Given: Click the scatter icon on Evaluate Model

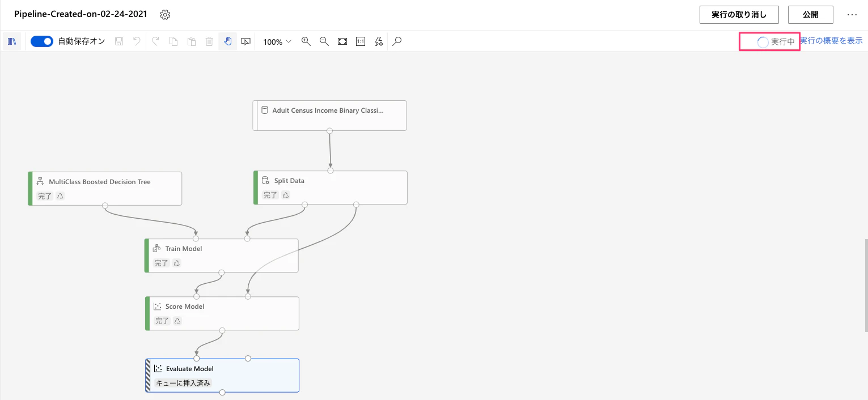Looking at the screenshot, I should (158, 368).
